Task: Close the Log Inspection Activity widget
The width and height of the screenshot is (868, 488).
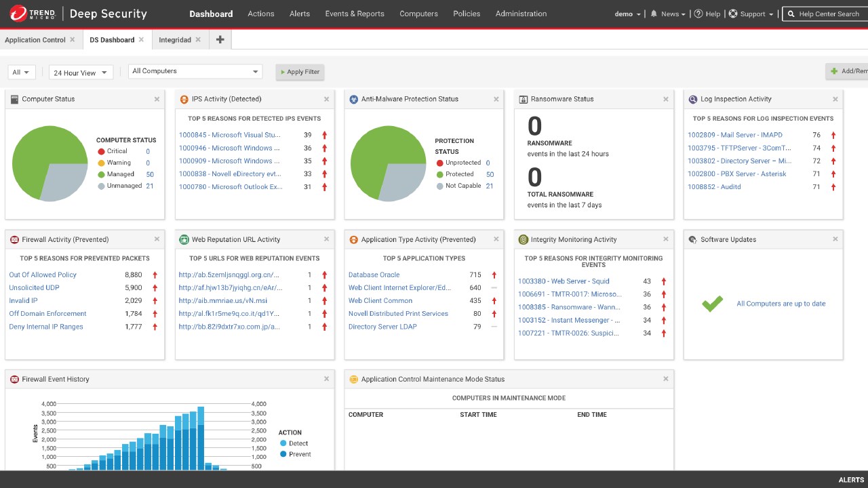Action: (x=835, y=99)
